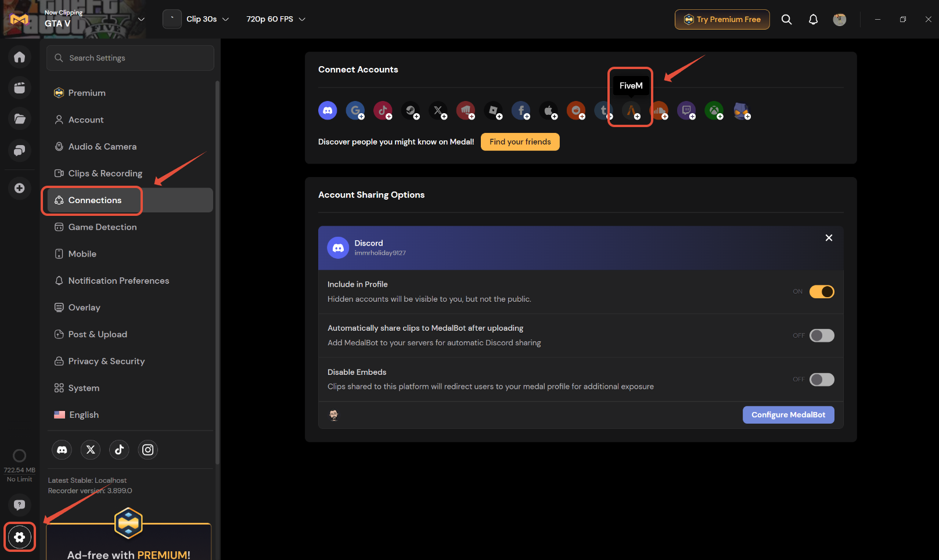Open Premium settings section
Image resolution: width=939 pixels, height=560 pixels.
point(130,93)
